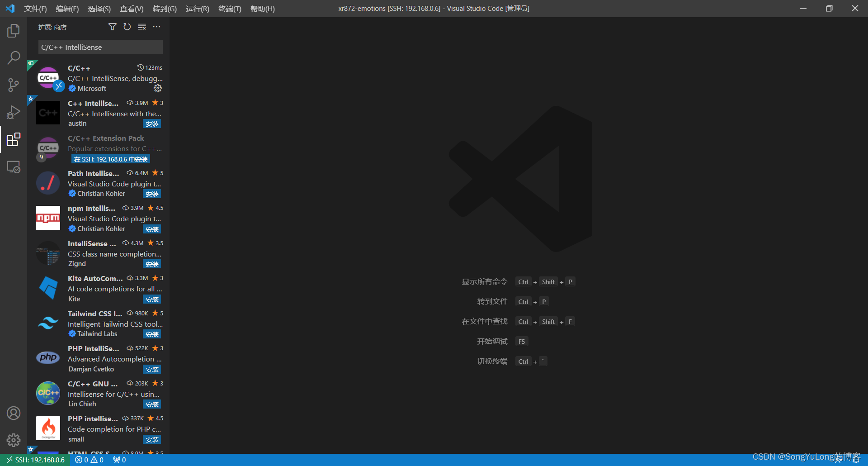Install the Path Intellisense extension
The width and height of the screenshot is (868, 466).
pos(152,194)
